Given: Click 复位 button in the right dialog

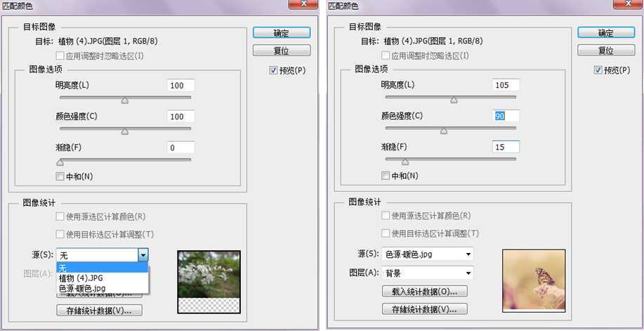Looking at the screenshot, I should (605, 51).
